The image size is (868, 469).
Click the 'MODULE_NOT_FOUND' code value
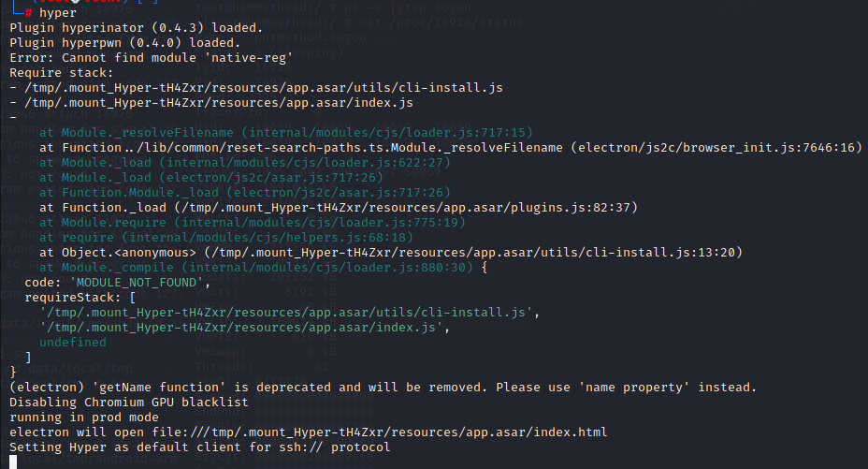click(x=137, y=282)
